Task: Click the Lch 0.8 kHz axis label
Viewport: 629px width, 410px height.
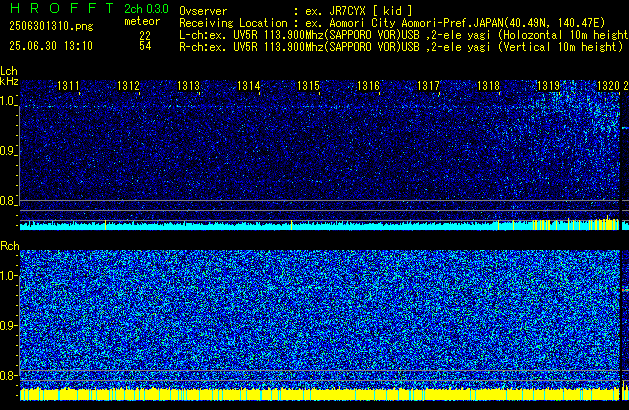Action: (8, 201)
